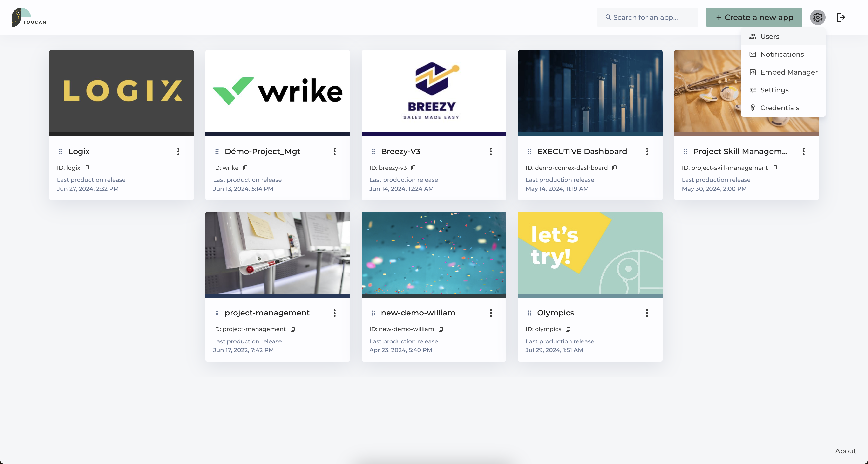Click the Search for an app field
868x464 pixels.
point(647,17)
